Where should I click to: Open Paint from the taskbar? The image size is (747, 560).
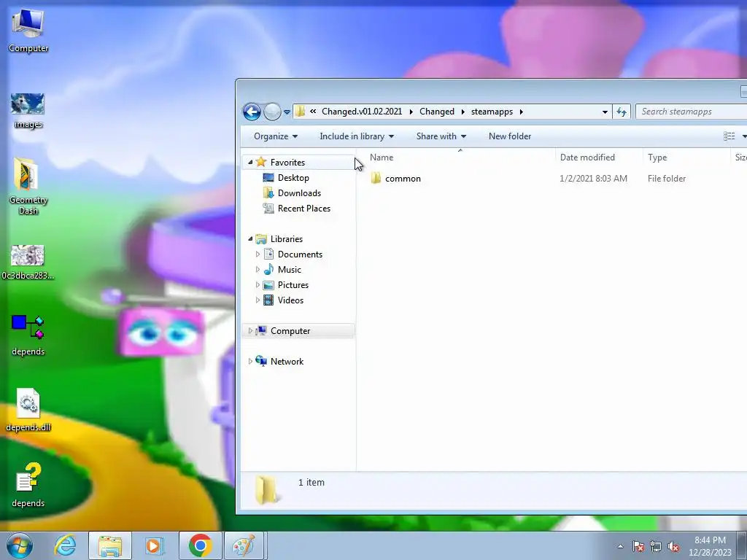(244, 545)
